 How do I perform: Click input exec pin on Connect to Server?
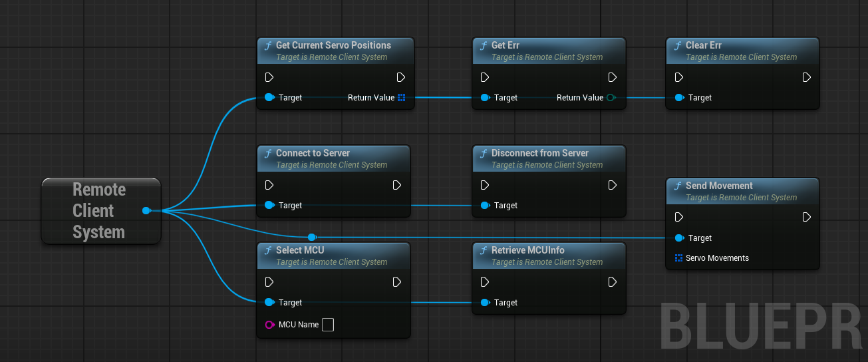pyautogui.click(x=269, y=185)
